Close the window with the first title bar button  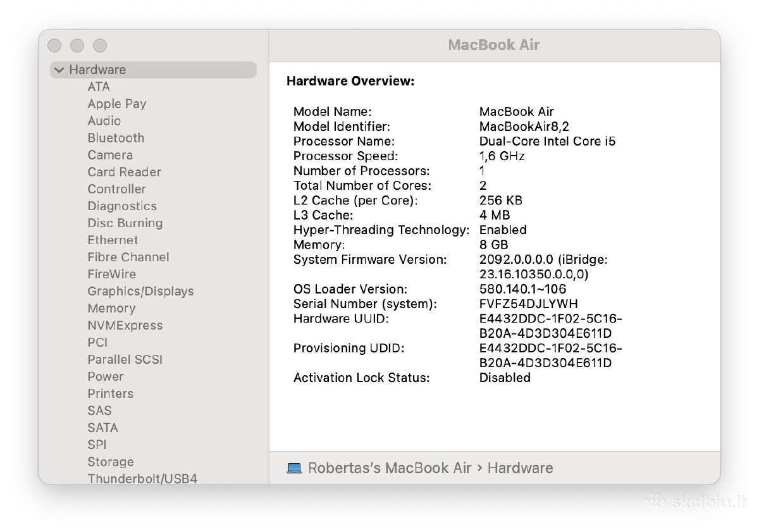tap(54, 46)
